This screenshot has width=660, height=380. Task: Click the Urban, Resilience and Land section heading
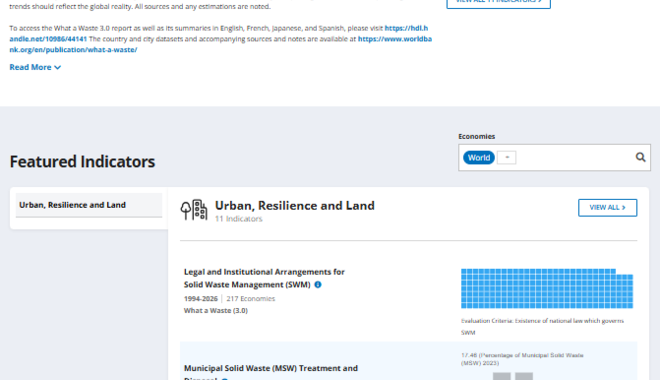click(295, 205)
